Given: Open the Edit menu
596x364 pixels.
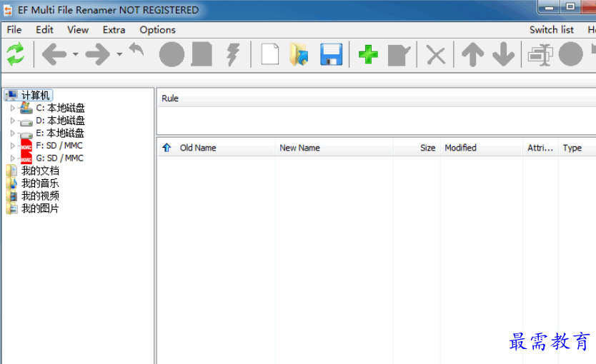Looking at the screenshot, I should [x=44, y=29].
